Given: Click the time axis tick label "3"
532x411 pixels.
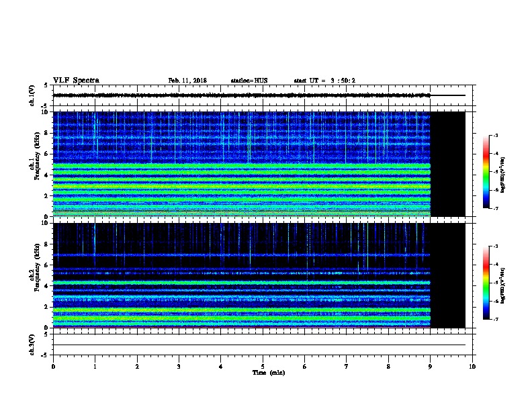Looking at the screenshot, I should [x=179, y=366].
